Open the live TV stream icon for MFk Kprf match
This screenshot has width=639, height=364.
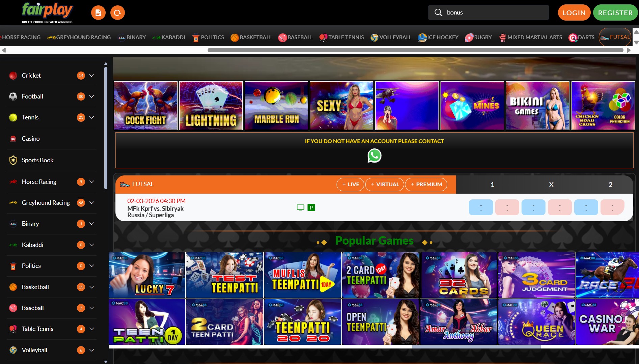point(300,207)
